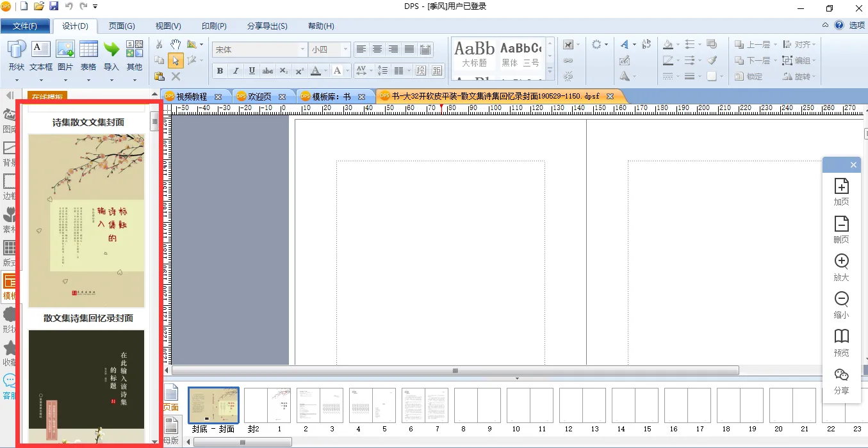Image resolution: width=868 pixels, height=448 pixels.
Task: Select the 诗集散文文集封面 template thumbnail
Action: (86, 220)
